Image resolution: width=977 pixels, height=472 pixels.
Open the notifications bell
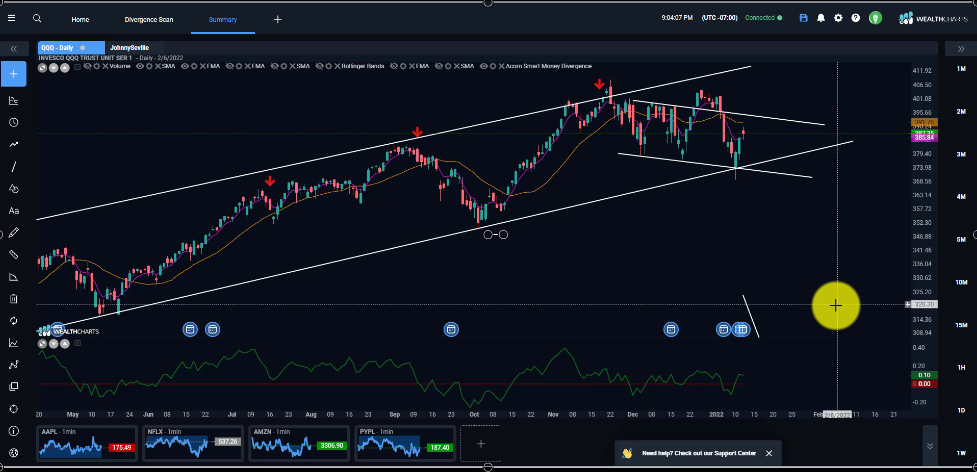click(821, 18)
